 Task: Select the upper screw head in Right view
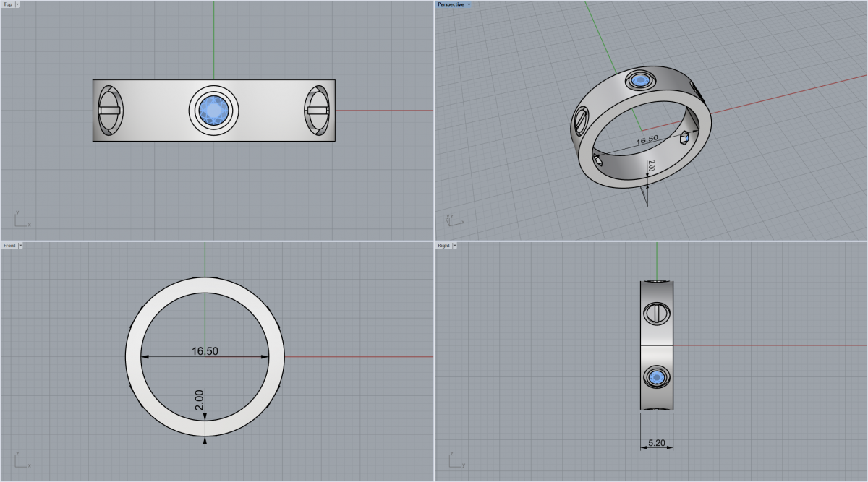tap(657, 314)
